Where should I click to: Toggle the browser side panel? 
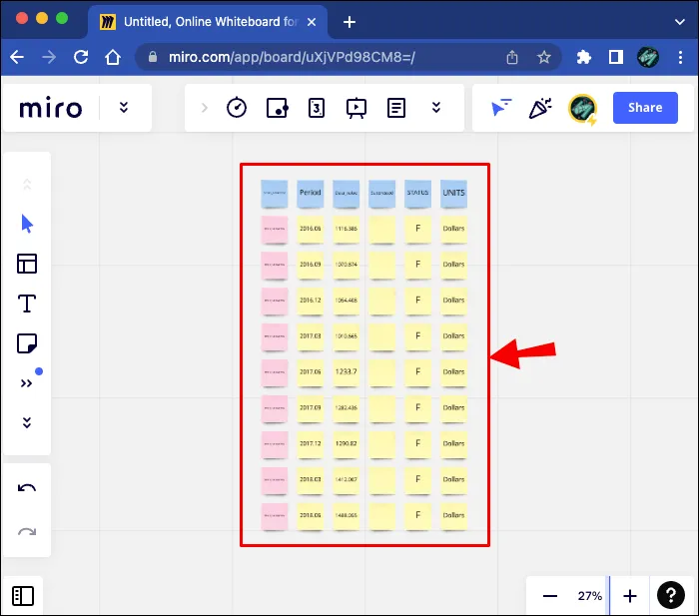617,57
